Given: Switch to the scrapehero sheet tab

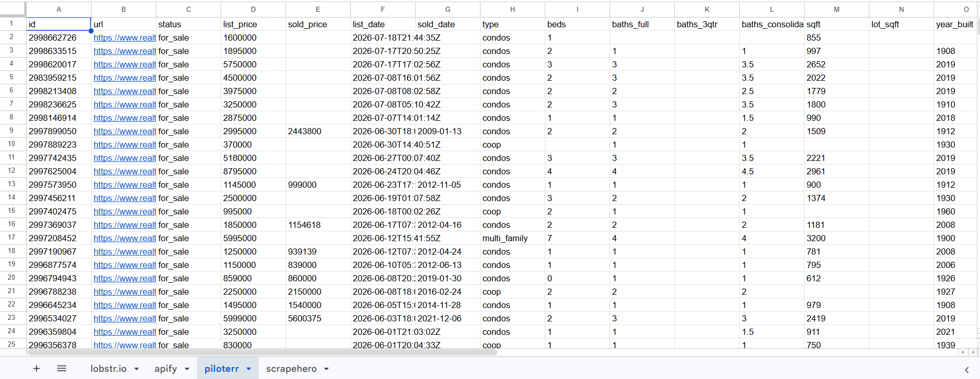Looking at the screenshot, I should tap(291, 369).
